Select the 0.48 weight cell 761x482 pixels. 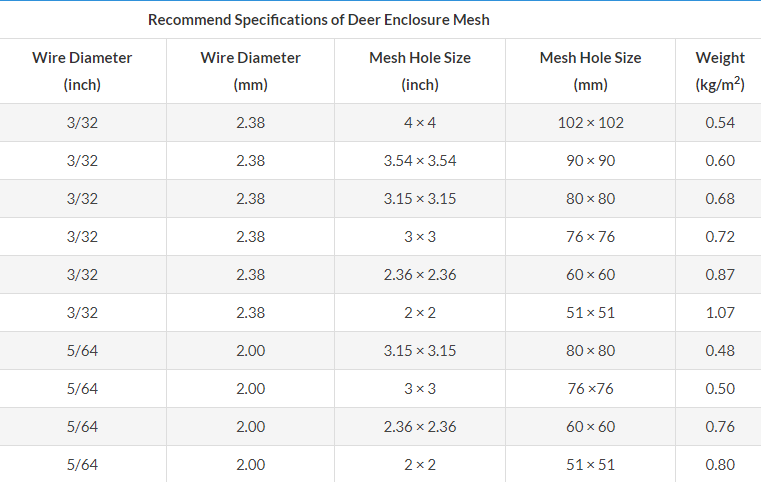click(x=720, y=351)
